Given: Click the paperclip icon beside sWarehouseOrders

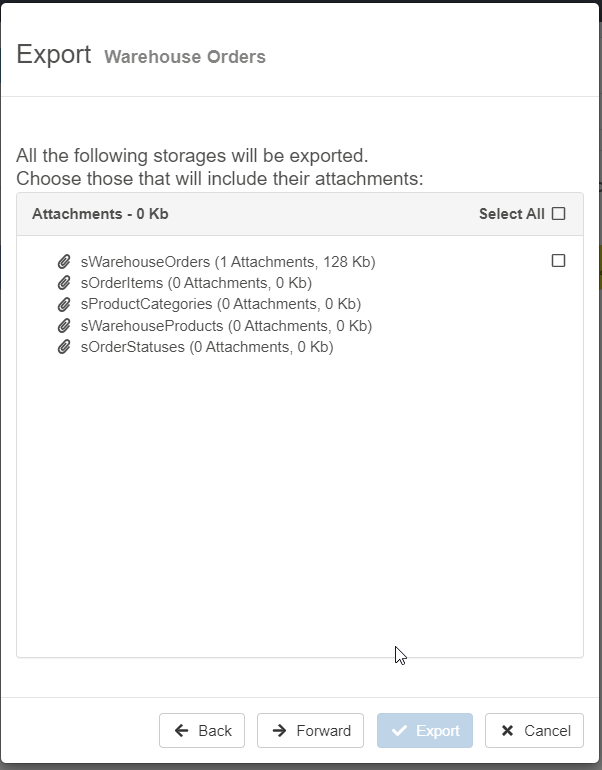Looking at the screenshot, I should coord(65,262).
